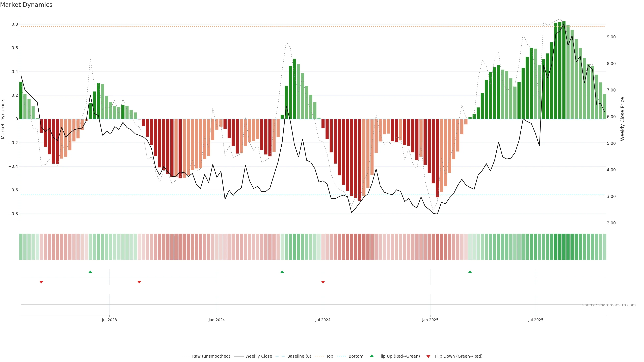Image resolution: width=644 pixels, height=362 pixels.
Task: Toggle Baseline (0) legend entry
Action: (x=299, y=356)
